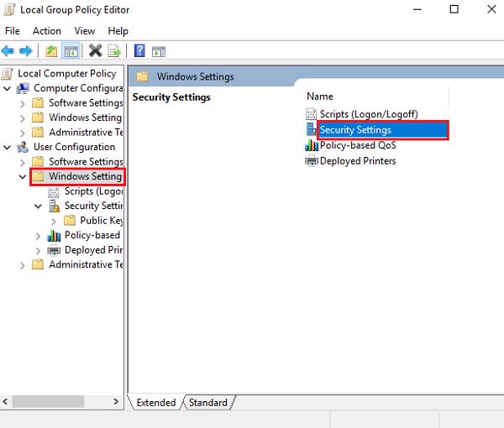Switch to the Standard tab
The height and width of the screenshot is (428, 504).
point(207,403)
